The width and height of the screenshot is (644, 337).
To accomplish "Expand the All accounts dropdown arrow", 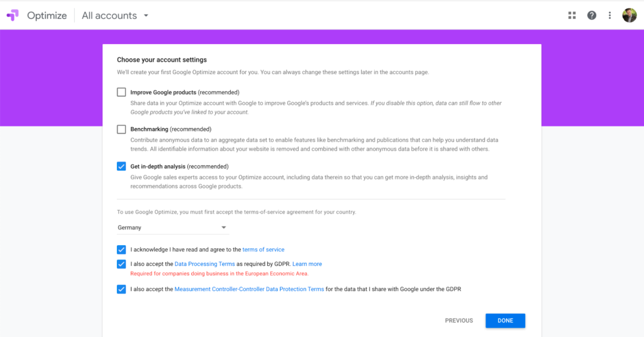I will [146, 16].
